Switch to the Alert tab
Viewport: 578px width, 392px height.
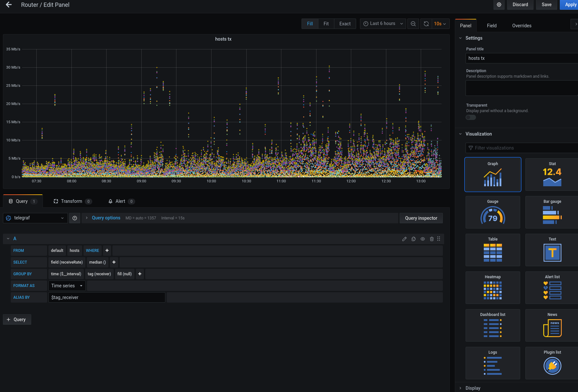click(x=121, y=201)
